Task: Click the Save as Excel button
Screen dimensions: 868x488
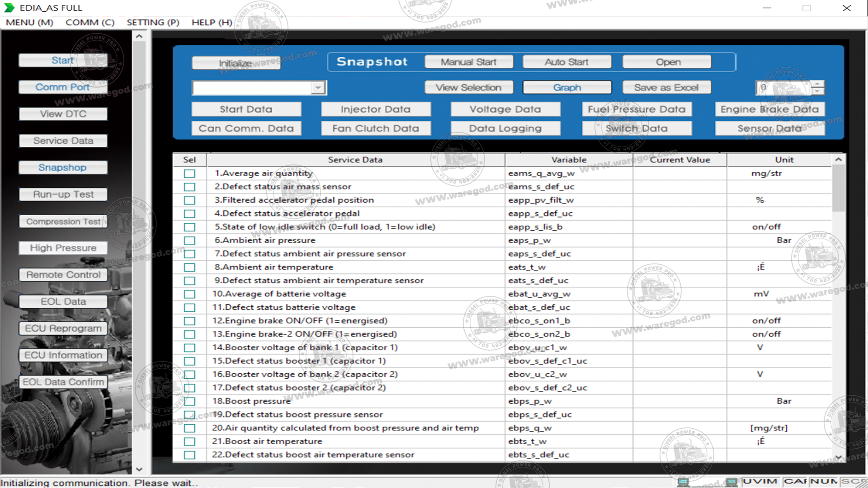Action: pyautogui.click(x=666, y=88)
